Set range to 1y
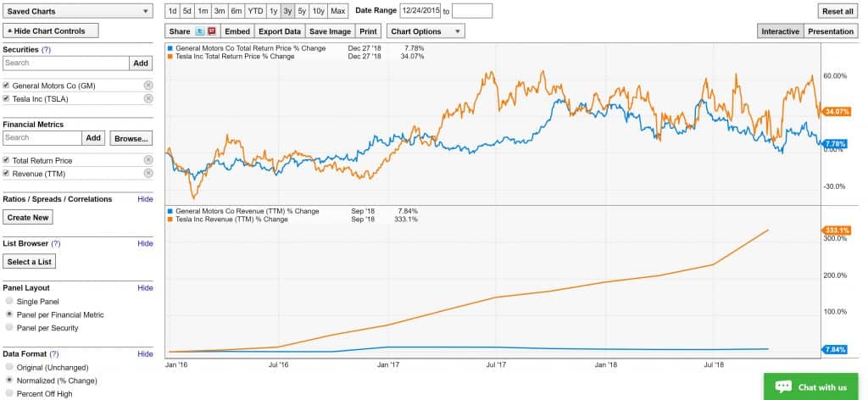 [274, 11]
